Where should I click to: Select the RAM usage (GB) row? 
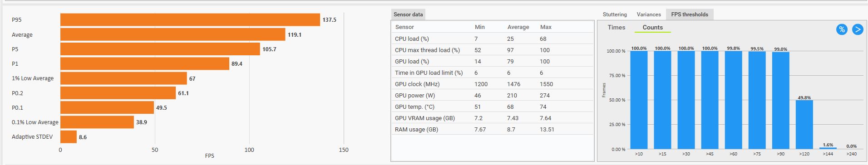(x=493, y=129)
